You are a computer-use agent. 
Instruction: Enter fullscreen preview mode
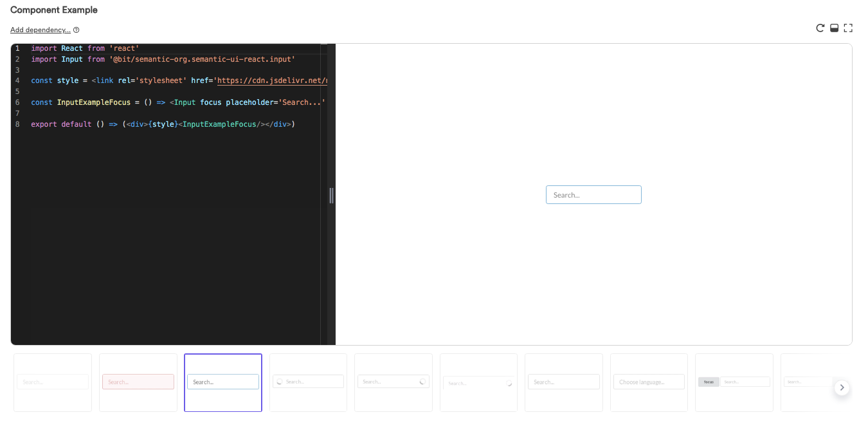(848, 28)
